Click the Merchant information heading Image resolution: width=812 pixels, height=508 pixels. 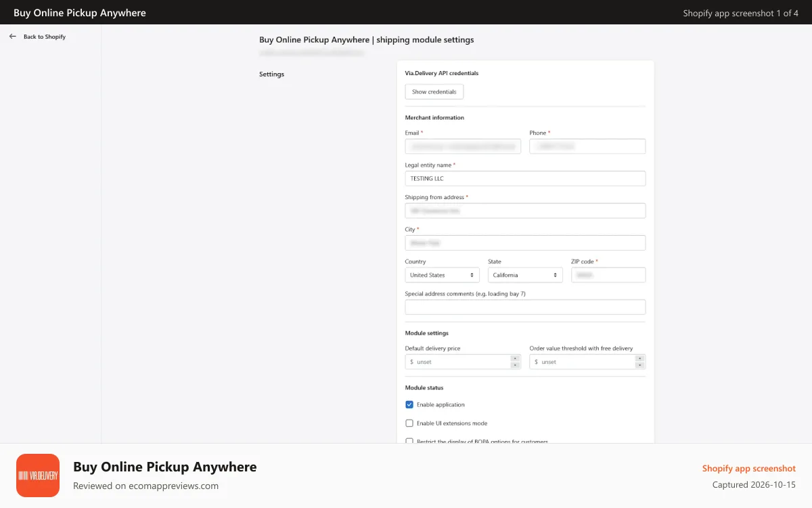[x=434, y=118]
